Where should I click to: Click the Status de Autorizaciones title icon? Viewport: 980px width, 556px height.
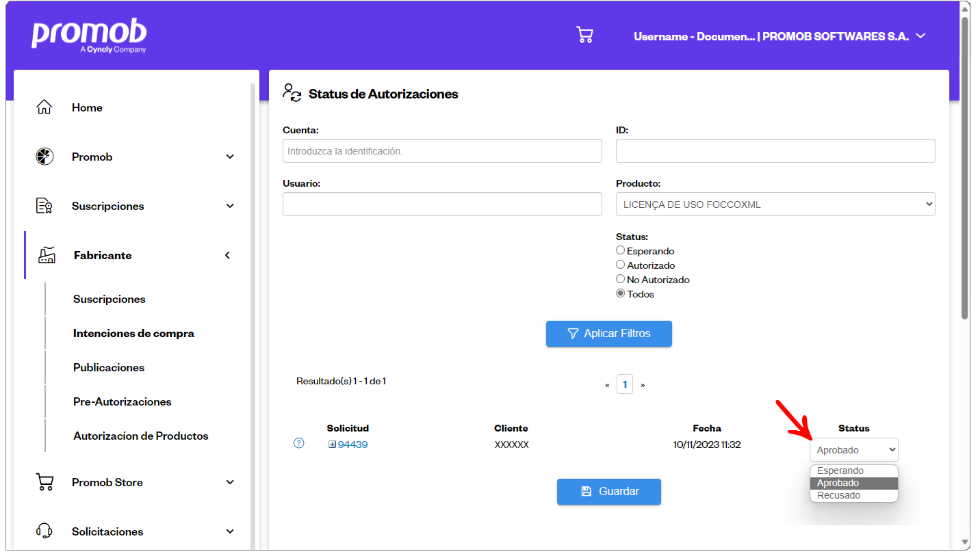(292, 93)
